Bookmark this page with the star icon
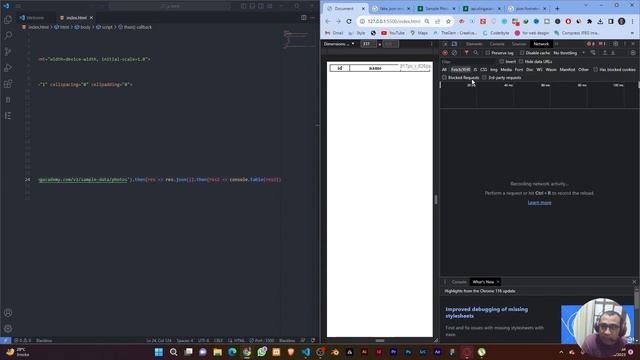The height and width of the screenshot is (360, 640). pos(448,21)
